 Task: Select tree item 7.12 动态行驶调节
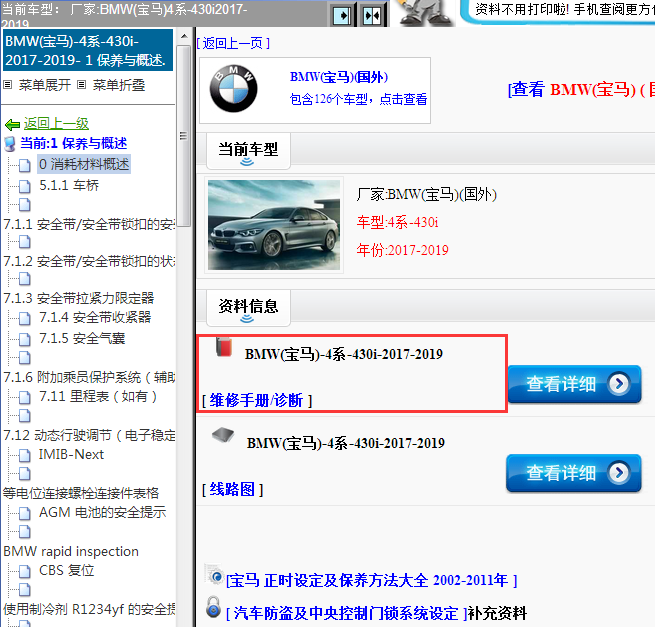89,435
